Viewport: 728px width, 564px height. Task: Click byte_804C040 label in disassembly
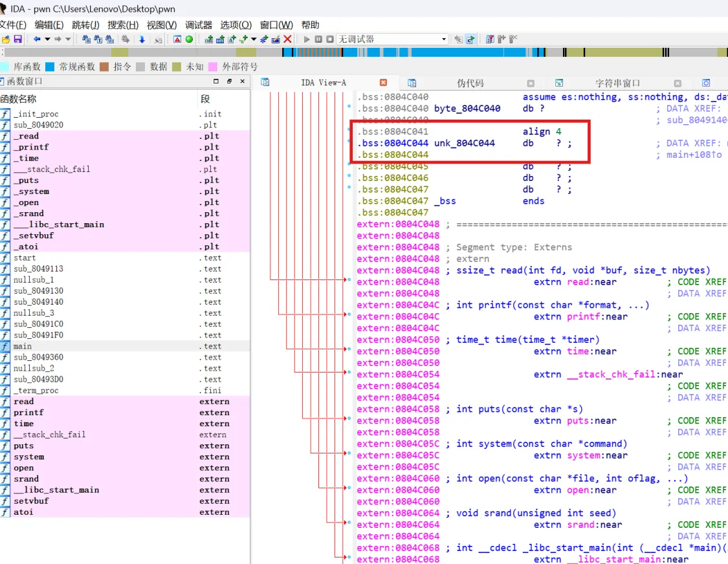(467, 109)
